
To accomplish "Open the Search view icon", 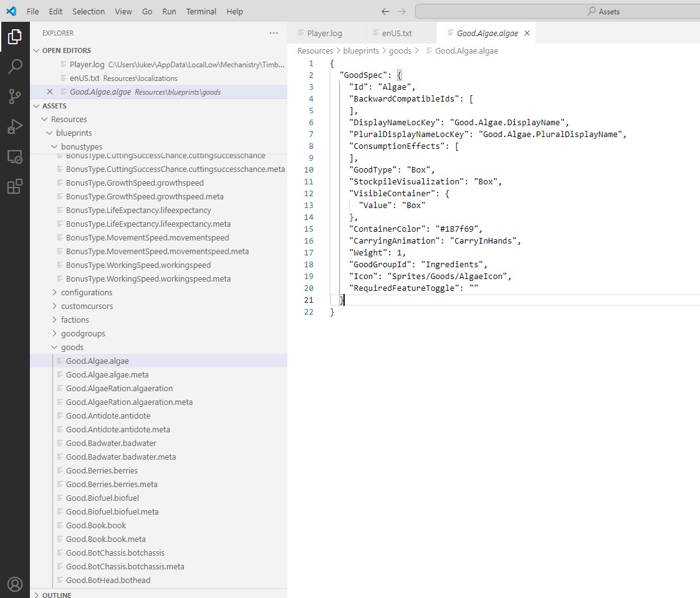I will click(x=15, y=67).
